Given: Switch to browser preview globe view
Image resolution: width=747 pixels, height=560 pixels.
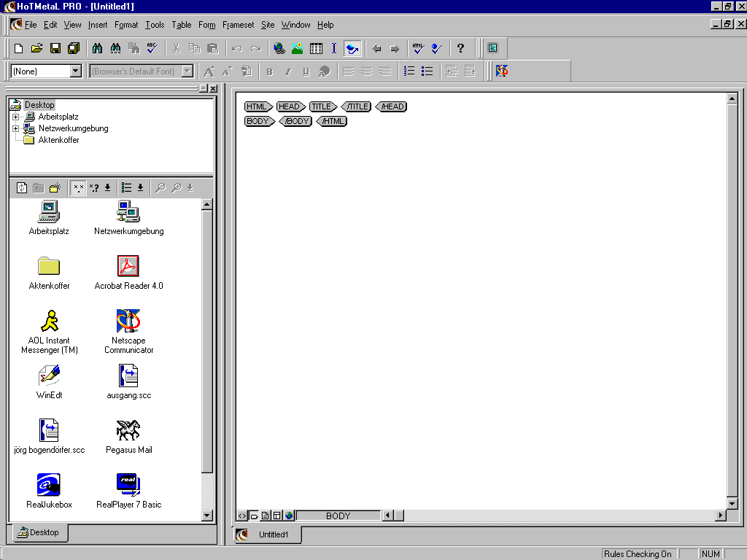Looking at the screenshot, I should (x=289, y=516).
